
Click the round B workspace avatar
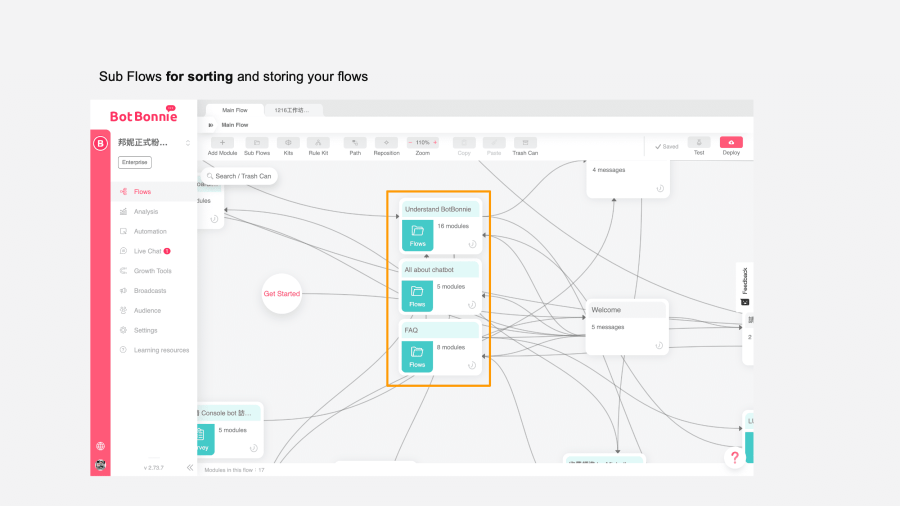(100, 143)
